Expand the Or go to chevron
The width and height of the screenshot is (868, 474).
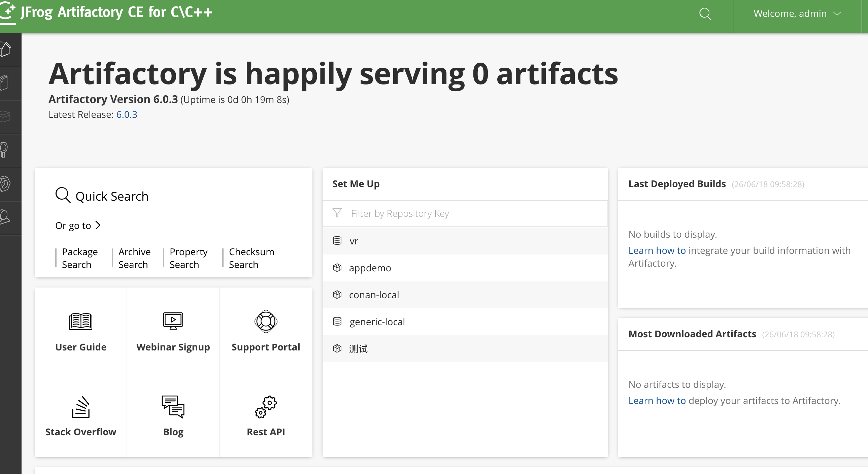(98, 225)
